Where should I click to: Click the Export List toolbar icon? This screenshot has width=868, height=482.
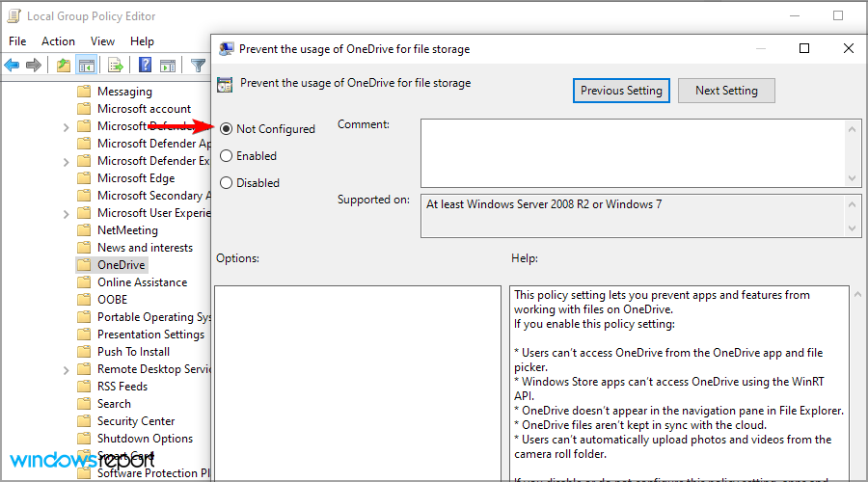116,66
